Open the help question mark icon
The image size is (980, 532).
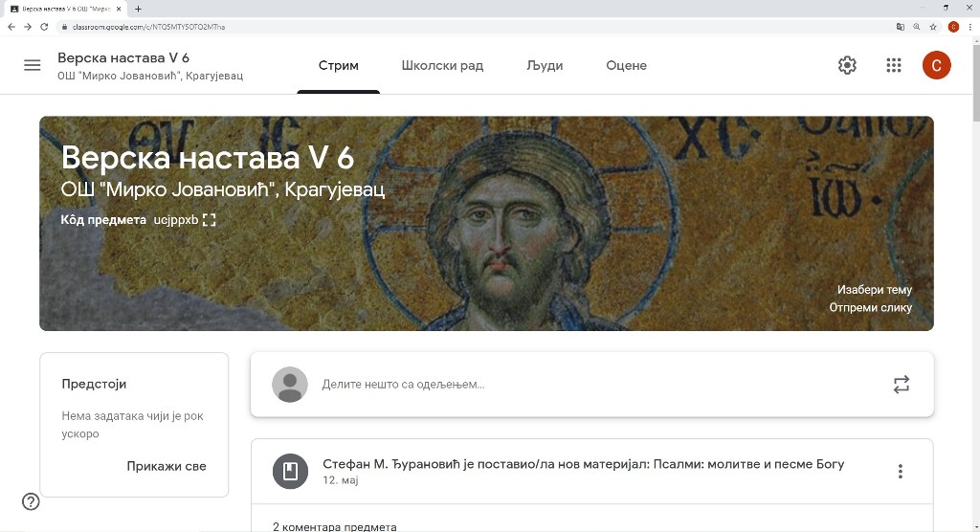[x=31, y=501]
